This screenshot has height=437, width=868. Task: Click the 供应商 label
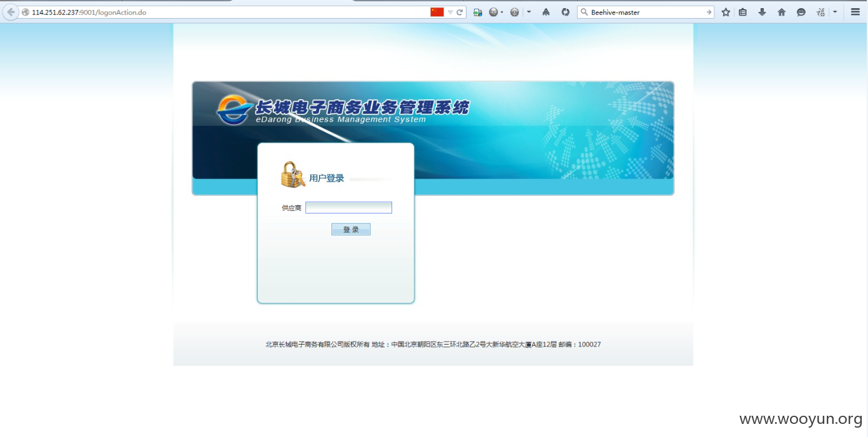(x=292, y=208)
